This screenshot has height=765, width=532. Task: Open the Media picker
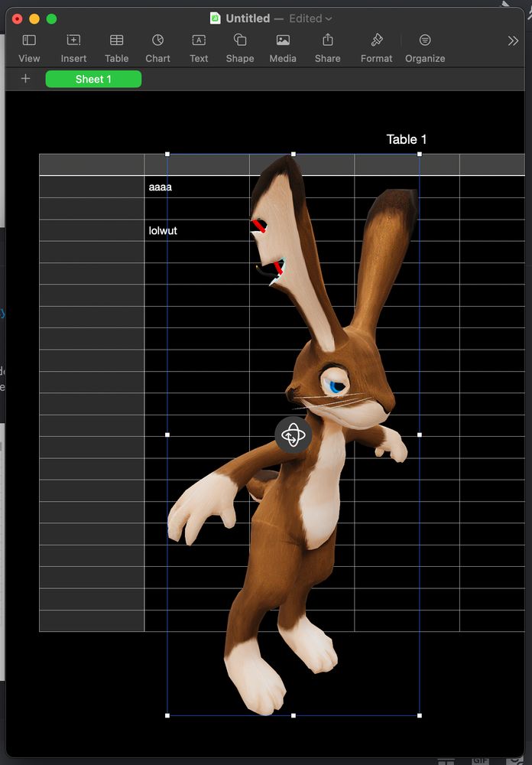coord(283,48)
